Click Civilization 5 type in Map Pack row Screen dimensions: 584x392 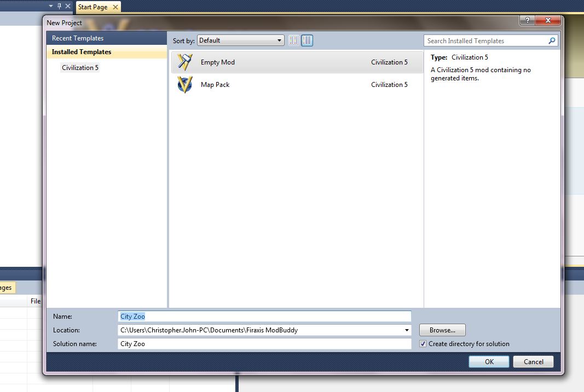389,84
